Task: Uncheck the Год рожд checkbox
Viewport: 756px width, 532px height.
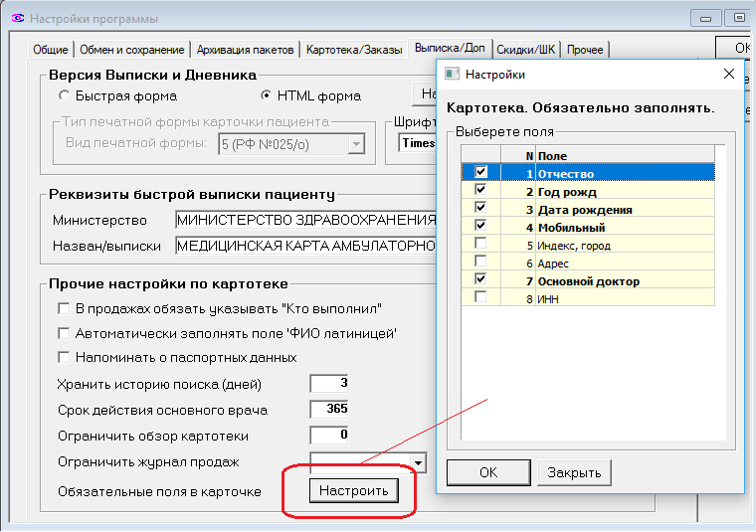Action: (x=480, y=189)
